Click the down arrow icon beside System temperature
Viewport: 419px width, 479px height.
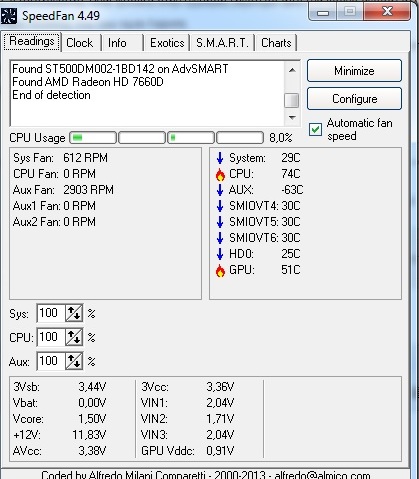[x=220, y=158]
